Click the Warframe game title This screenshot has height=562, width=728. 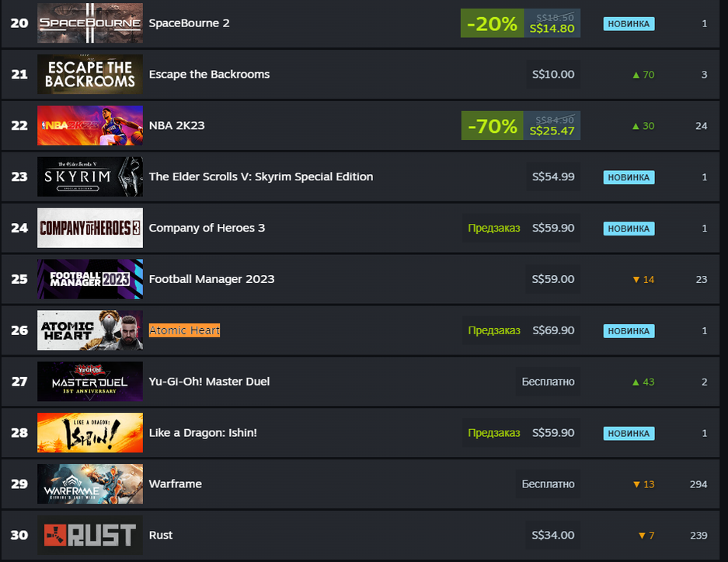[x=176, y=483]
